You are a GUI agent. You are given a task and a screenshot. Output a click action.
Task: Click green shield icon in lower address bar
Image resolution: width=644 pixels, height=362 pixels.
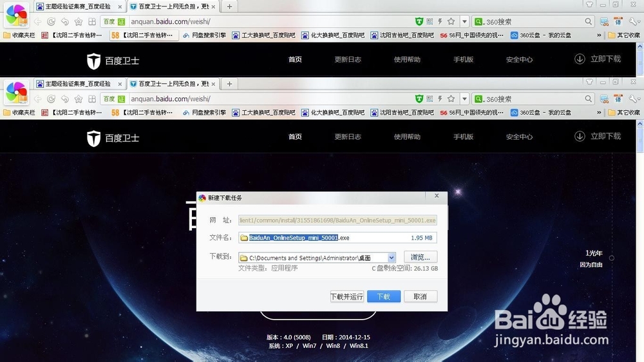click(419, 99)
